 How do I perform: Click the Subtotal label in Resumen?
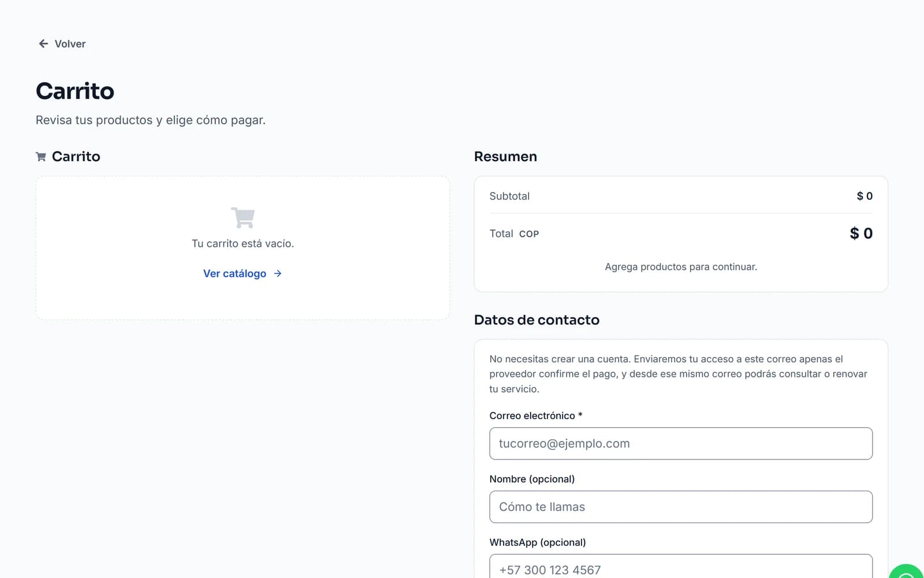click(509, 196)
